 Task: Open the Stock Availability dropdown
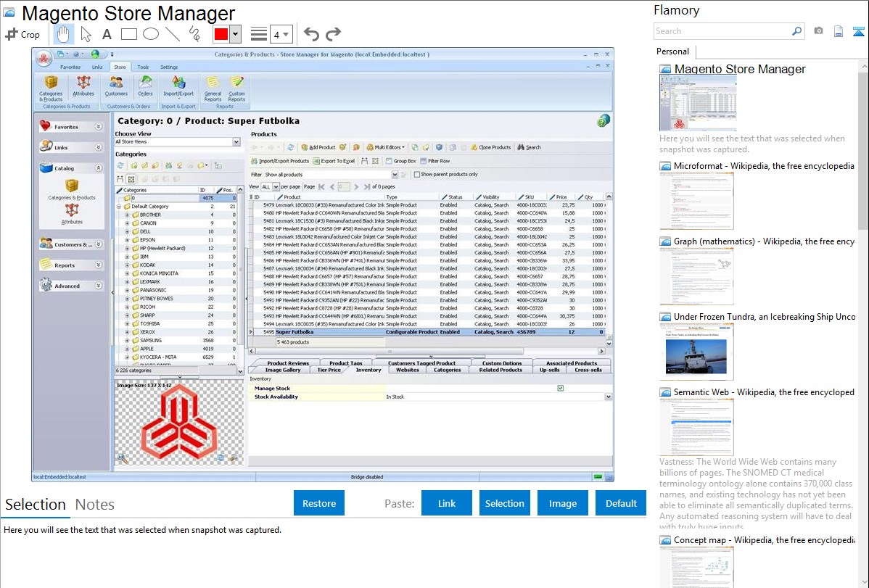pos(608,397)
